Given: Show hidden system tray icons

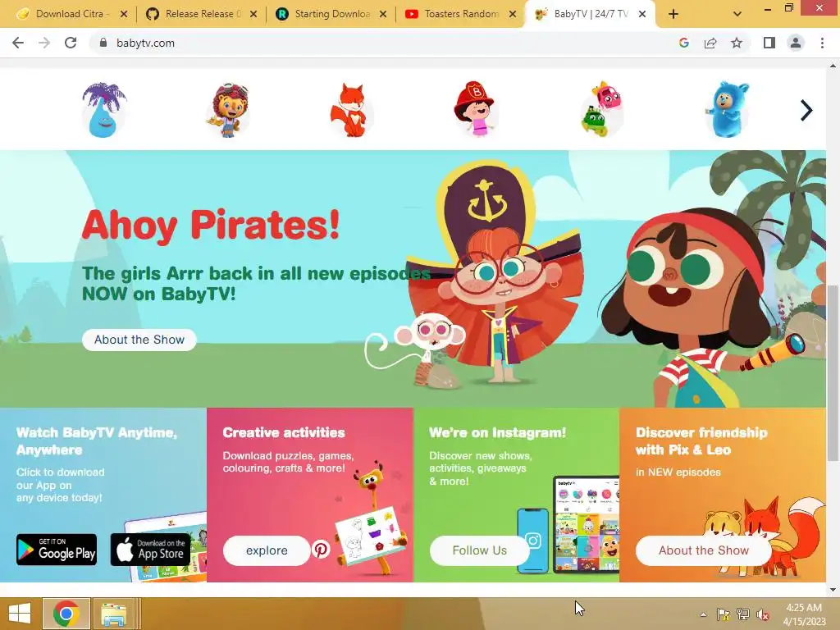Looking at the screenshot, I should point(703,614).
